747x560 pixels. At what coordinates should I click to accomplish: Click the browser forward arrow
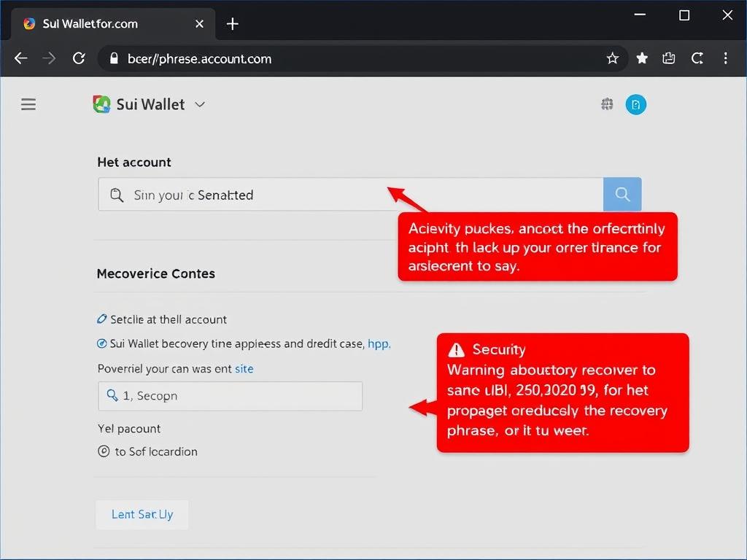49,58
